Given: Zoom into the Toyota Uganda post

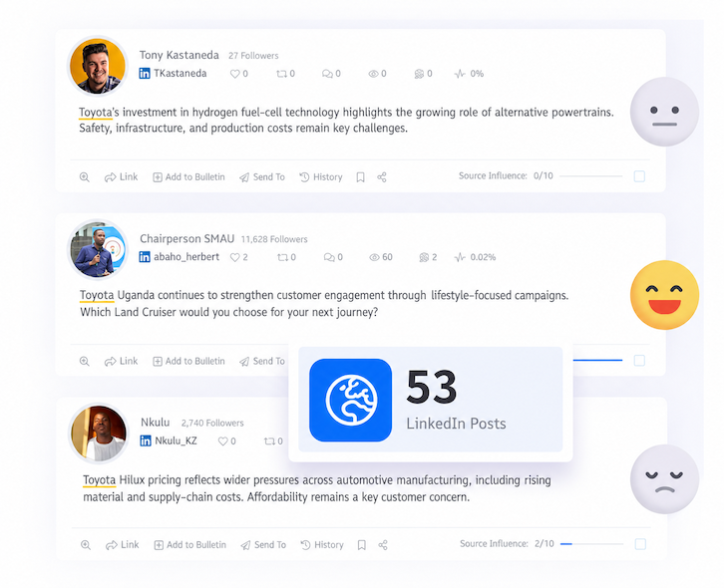Looking at the screenshot, I should [85, 362].
